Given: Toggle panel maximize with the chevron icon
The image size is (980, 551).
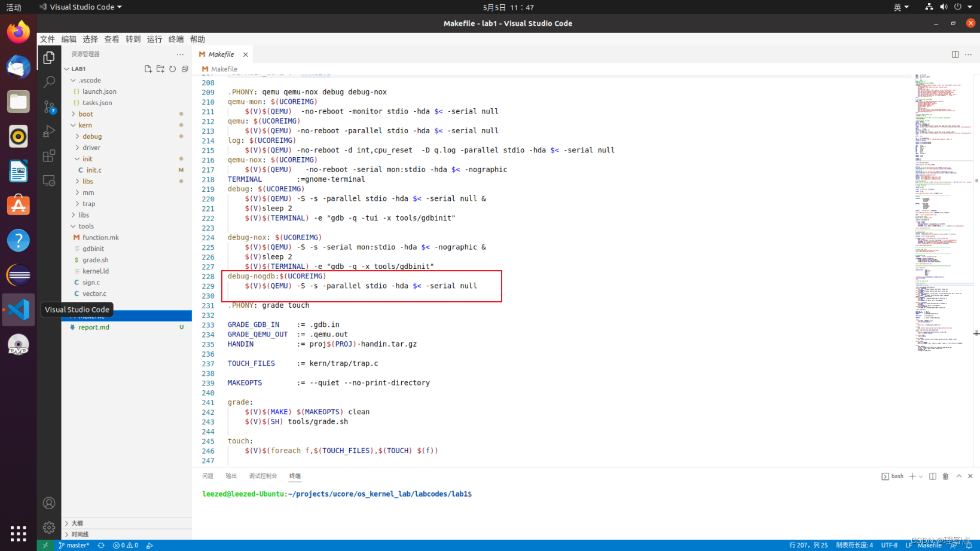Looking at the screenshot, I should click(959, 476).
